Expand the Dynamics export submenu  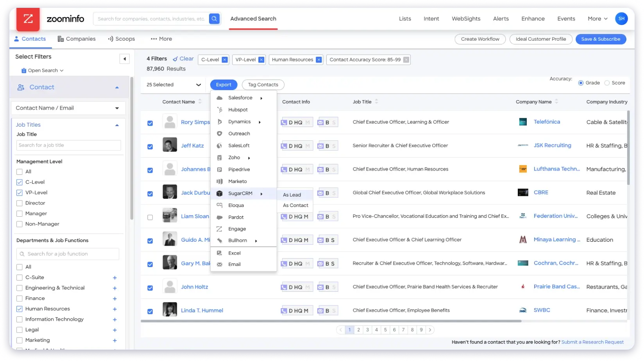pyautogui.click(x=243, y=122)
